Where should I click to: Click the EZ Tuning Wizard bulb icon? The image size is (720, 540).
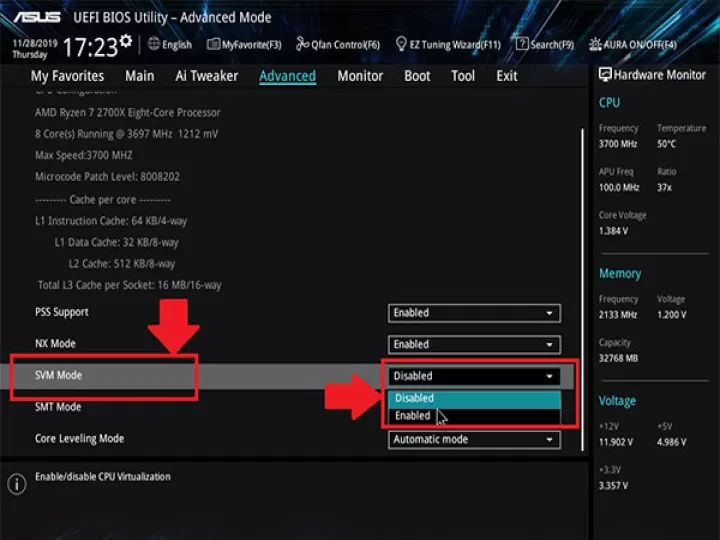(x=401, y=44)
